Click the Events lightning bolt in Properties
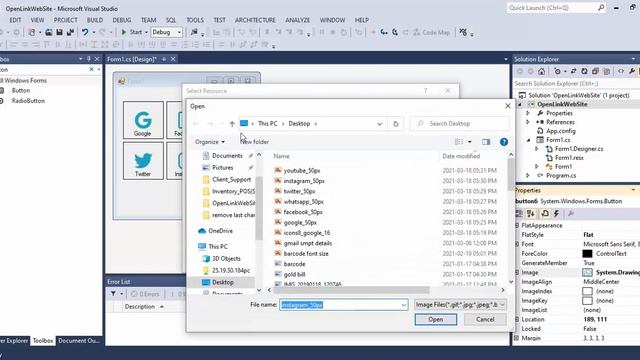 [x=556, y=213]
